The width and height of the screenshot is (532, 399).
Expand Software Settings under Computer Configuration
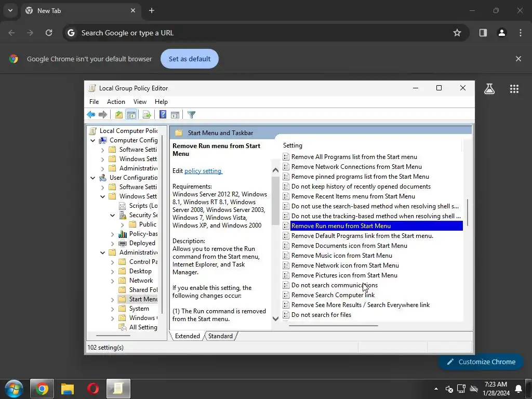102,150
